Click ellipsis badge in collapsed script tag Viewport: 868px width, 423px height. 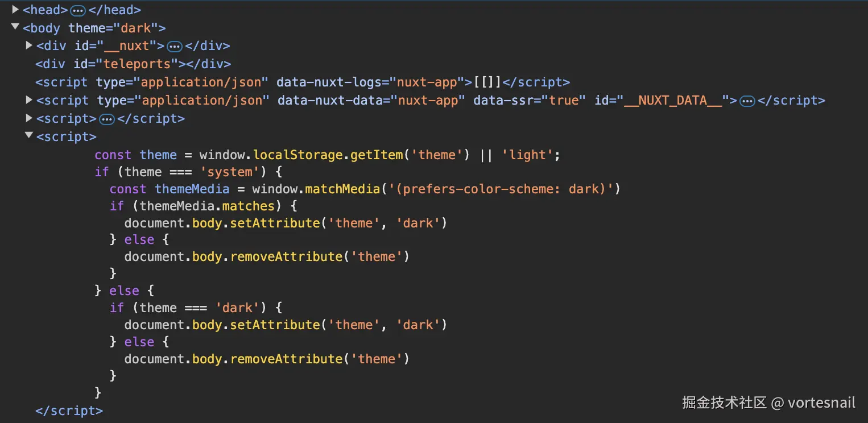coord(107,119)
